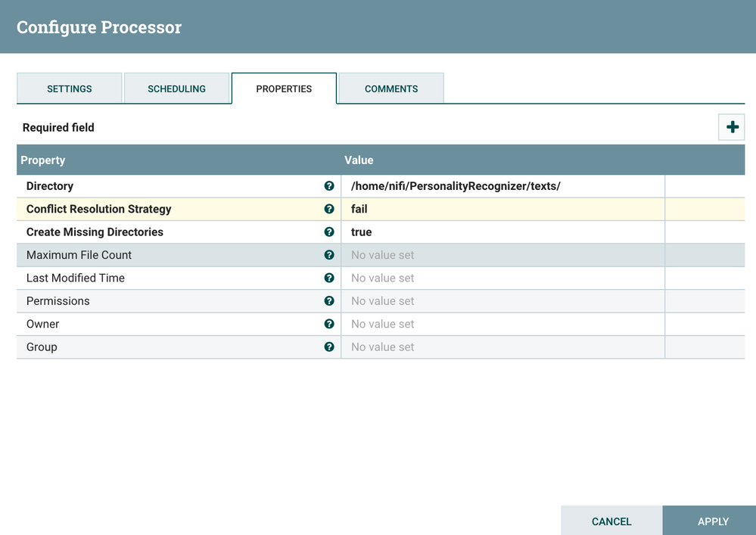This screenshot has width=756, height=535.
Task: Open the Scheduling tab
Action: pyautogui.click(x=176, y=89)
